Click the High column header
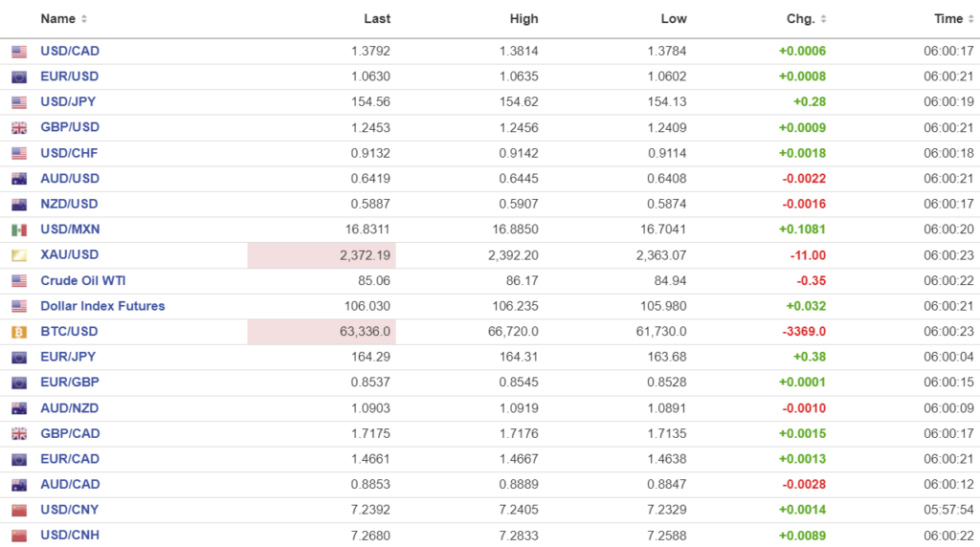This screenshot has height=547, width=980. [x=523, y=19]
